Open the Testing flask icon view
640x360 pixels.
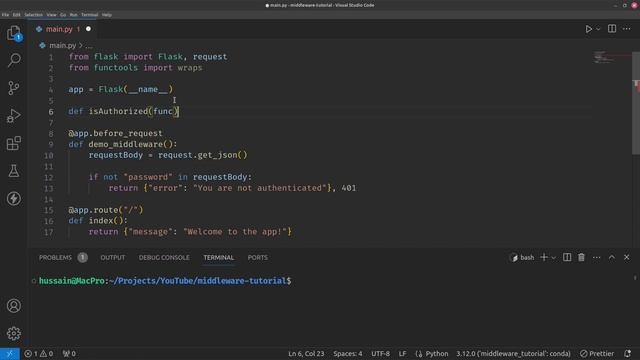(13, 171)
